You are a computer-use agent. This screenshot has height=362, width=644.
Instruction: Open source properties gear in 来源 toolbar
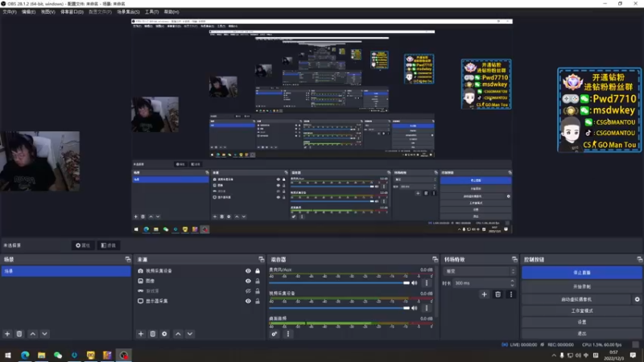click(x=164, y=334)
